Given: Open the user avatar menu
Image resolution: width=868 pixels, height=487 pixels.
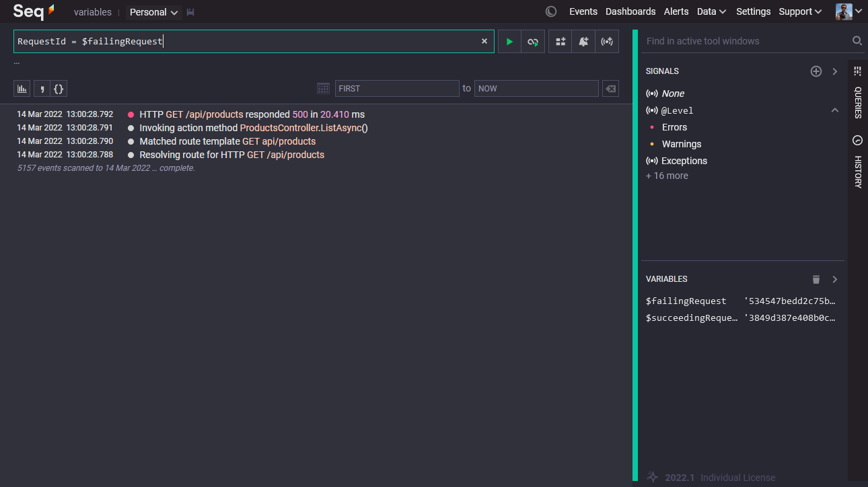Looking at the screenshot, I should [x=848, y=11].
